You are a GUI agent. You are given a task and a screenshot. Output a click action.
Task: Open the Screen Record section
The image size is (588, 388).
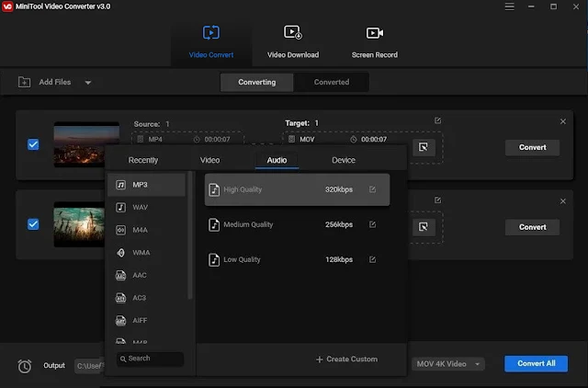[x=375, y=42]
